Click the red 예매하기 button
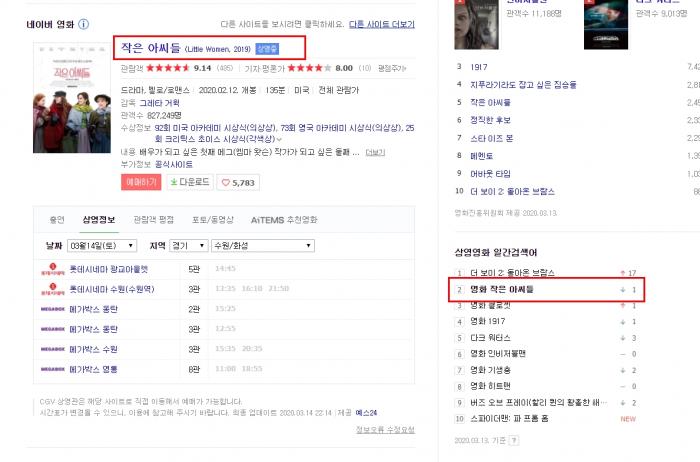This screenshot has height=462, width=700. pos(141,182)
